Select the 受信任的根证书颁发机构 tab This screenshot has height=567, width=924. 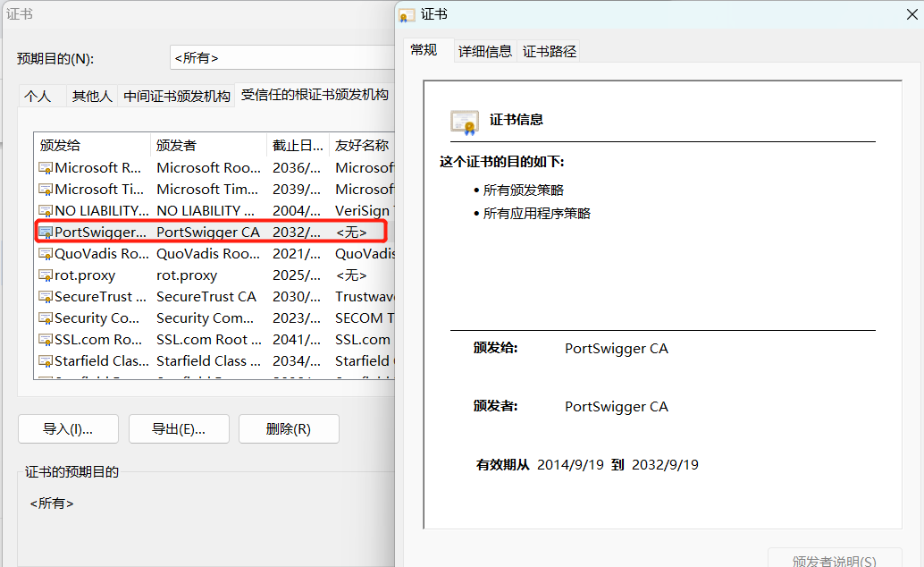coord(315,95)
